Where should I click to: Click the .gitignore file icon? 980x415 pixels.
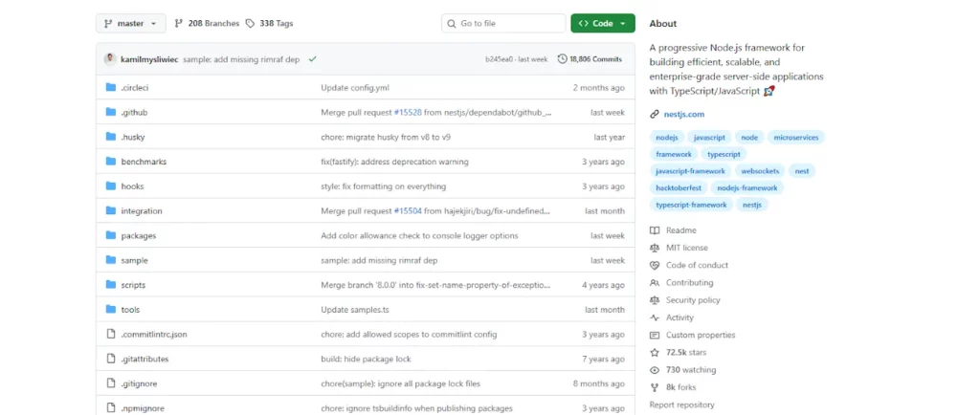[111, 383]
